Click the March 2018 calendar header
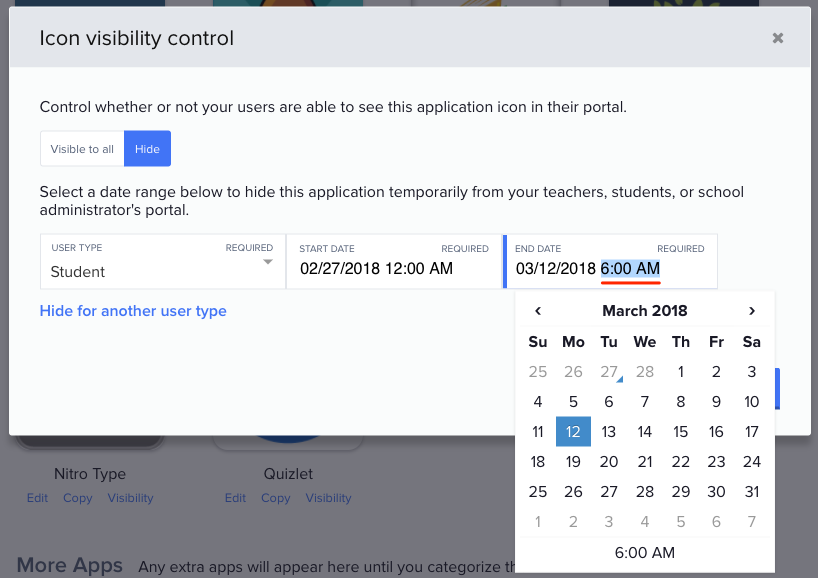 (644, 311)
